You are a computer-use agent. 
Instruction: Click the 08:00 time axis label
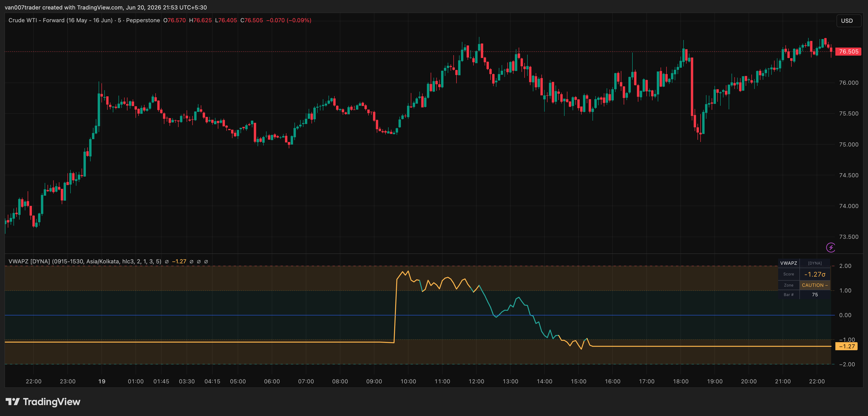click(340, 382)
